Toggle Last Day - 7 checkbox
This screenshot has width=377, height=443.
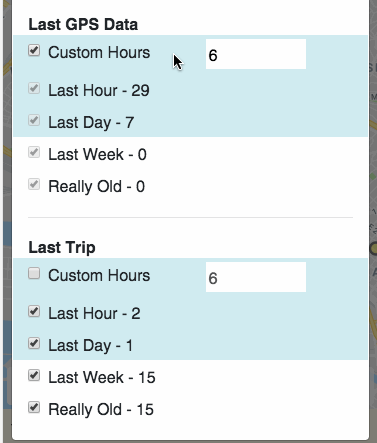tap(34, 120)
